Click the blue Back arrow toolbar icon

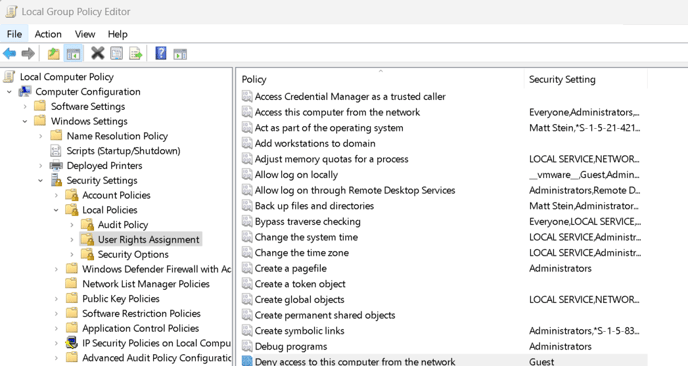coord(9,54)
